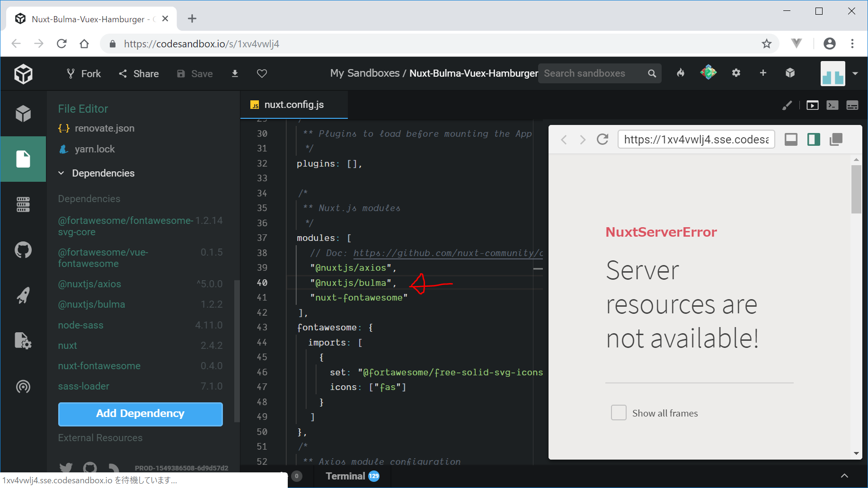Collapse the Dependencies section
The height and width of the screenshot is (488, 868).
61,173
